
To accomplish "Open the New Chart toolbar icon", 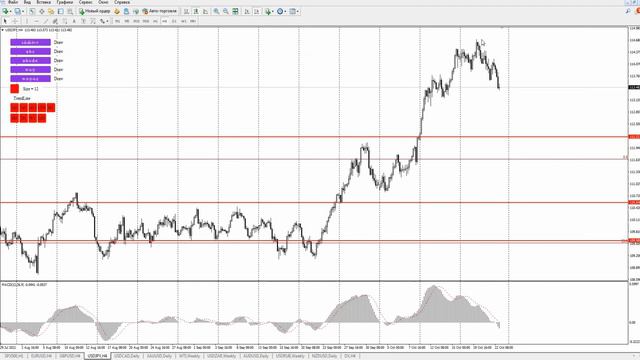I will tap(5, 11).
